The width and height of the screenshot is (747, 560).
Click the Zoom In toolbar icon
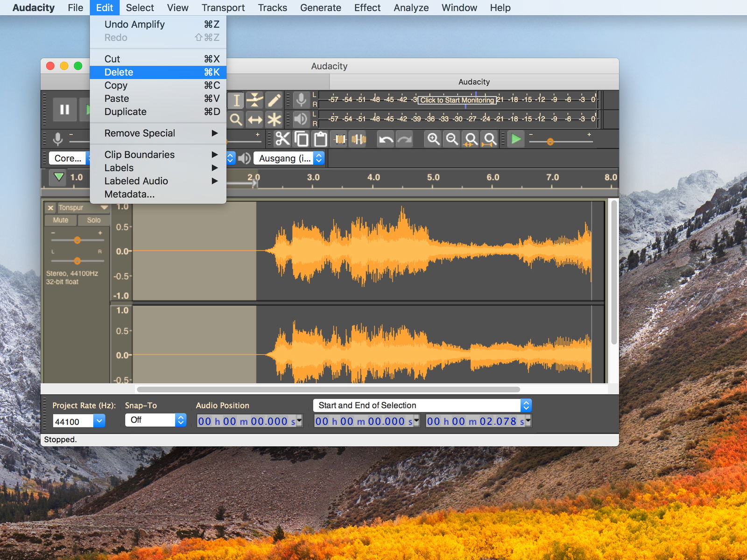(433, 139)
